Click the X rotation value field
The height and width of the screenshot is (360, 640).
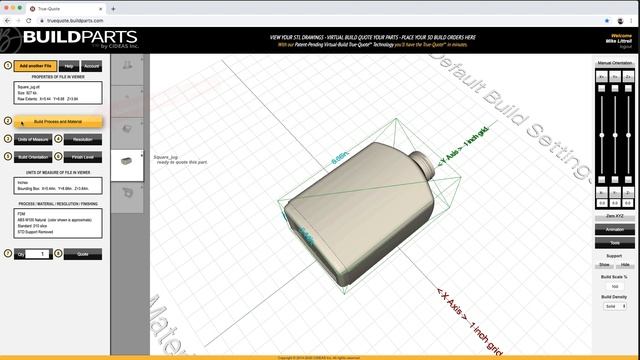602,203
